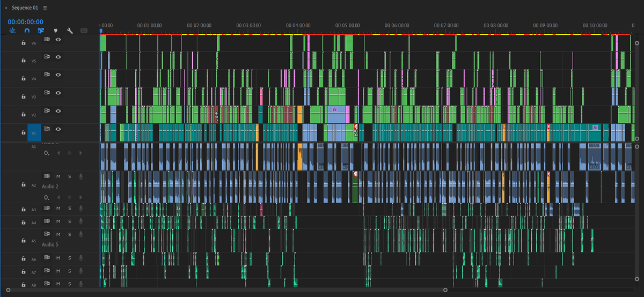Toggle sync lock on track A6
This screenshot has height=297, width=644.
click(47, 258)
